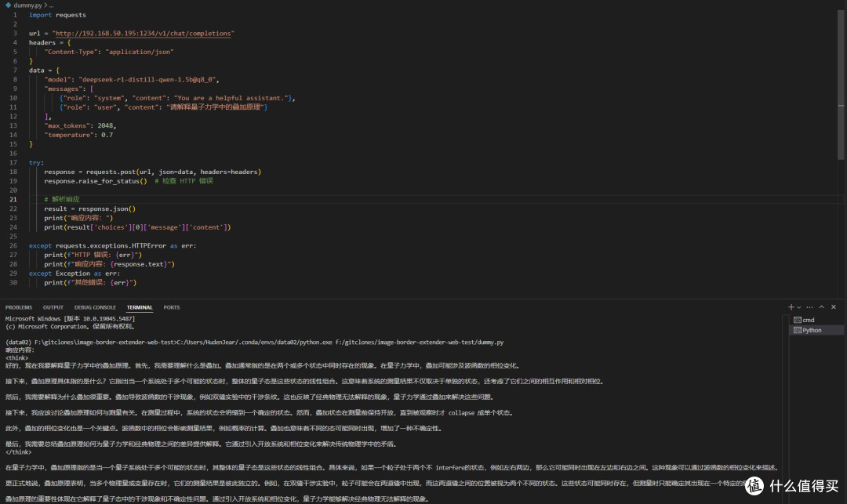Click line number 30 in the gutter
Image resolution: width=847 pixels, height=504 pixels.
[13, 283]
